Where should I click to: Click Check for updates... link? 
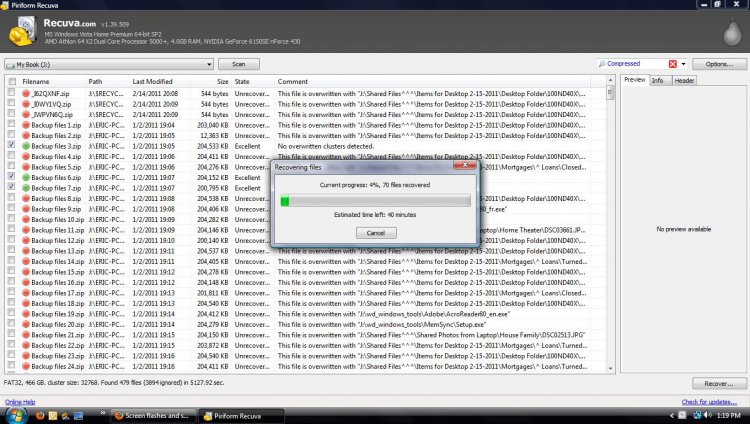coord(709,402)
